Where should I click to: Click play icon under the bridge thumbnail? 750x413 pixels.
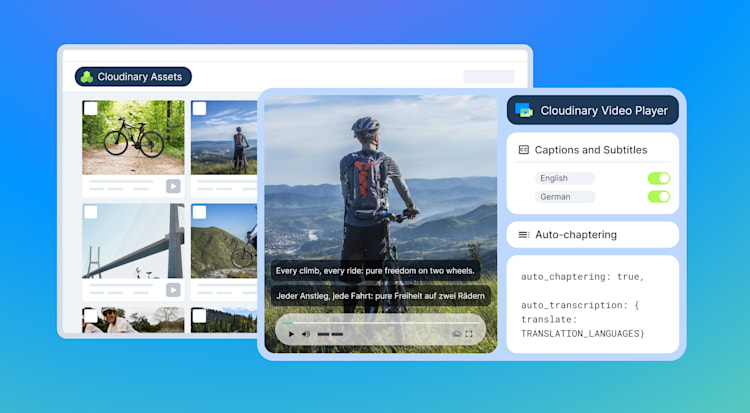(173, 290)
